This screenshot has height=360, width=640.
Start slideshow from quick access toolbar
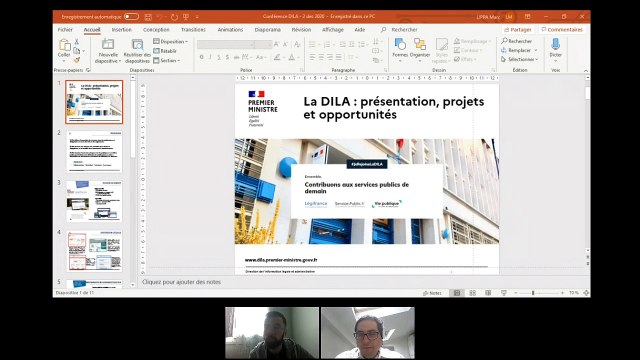[186, 17]
